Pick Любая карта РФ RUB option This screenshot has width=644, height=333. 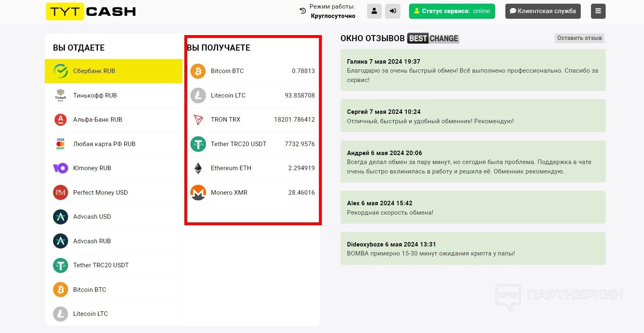click(113, 144)
